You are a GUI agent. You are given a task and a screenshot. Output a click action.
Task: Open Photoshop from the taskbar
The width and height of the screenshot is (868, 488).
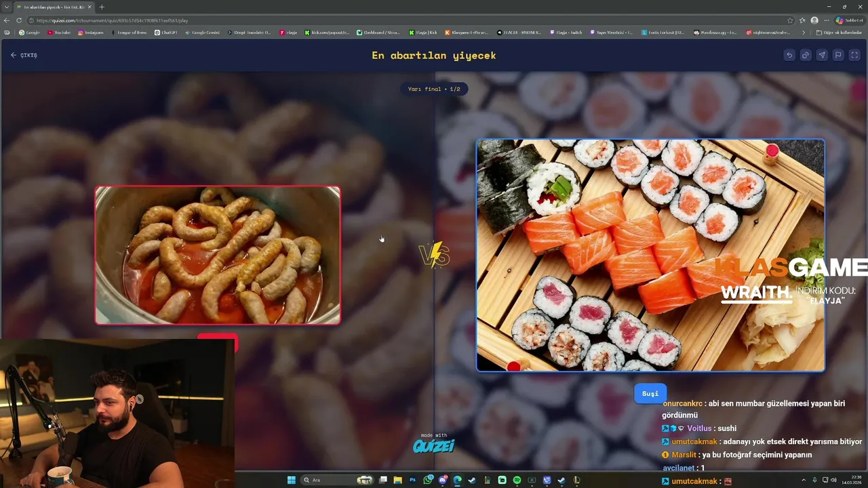point(412,480)
